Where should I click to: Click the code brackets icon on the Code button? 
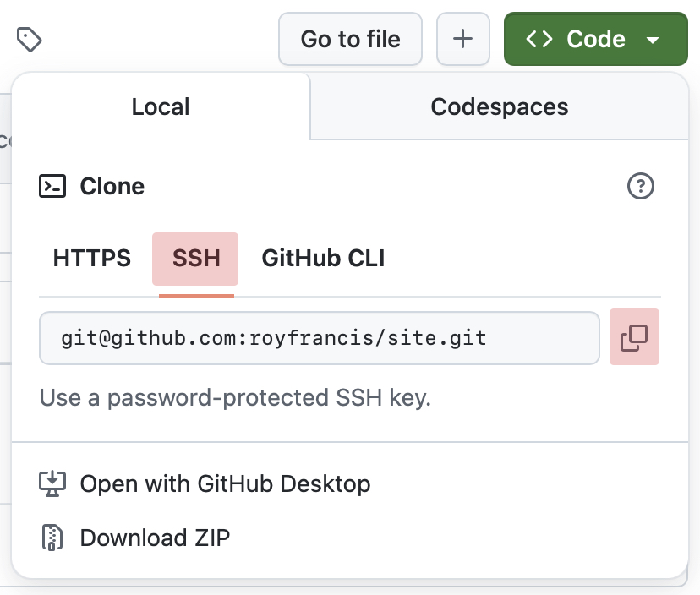[539, 39]
